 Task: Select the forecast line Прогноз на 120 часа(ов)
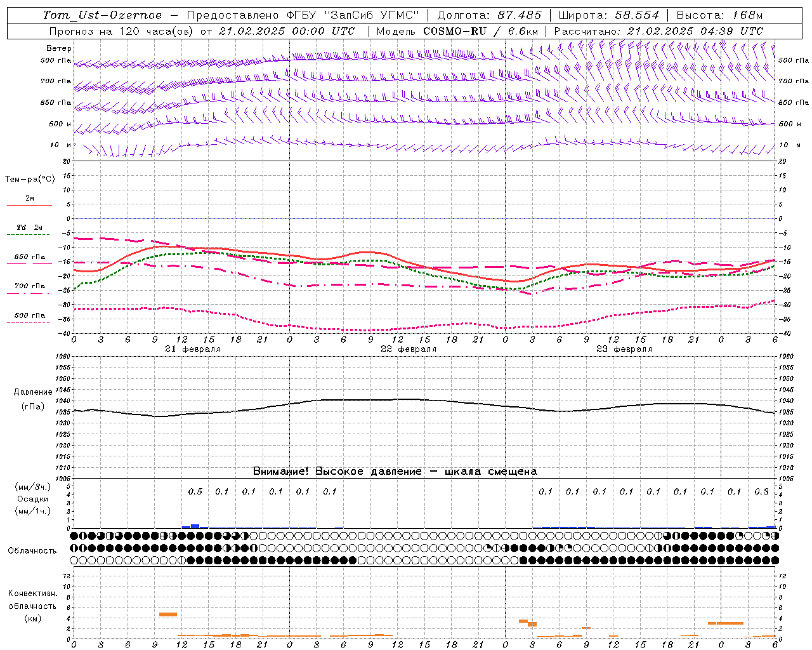pyautogui.click(x=122, y=31)
